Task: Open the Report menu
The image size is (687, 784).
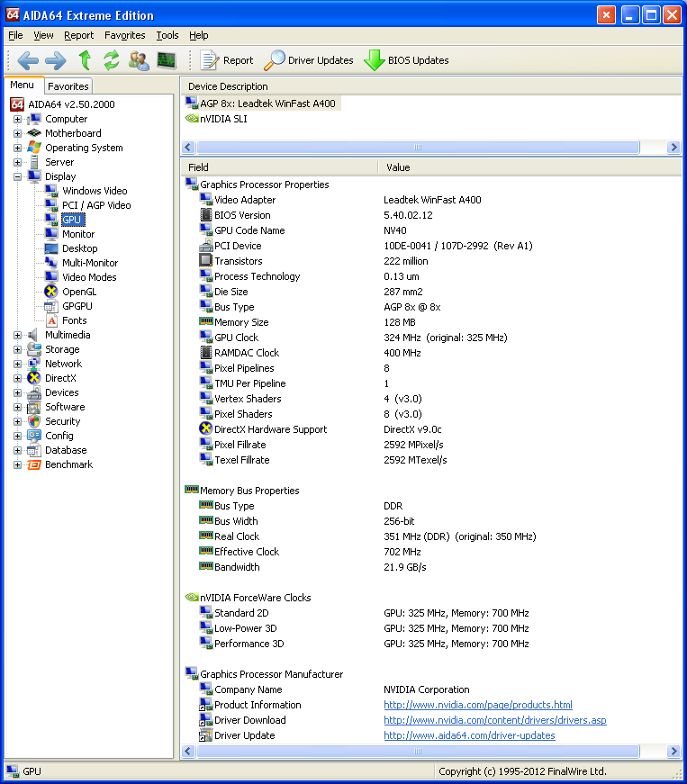Action: [x=78, y=35]
